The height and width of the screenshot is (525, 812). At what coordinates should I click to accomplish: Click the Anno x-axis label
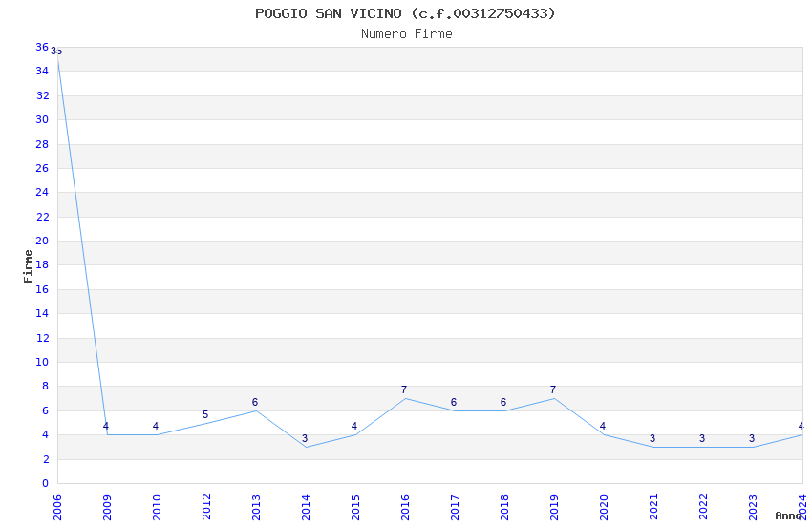(x=788, y=515)
